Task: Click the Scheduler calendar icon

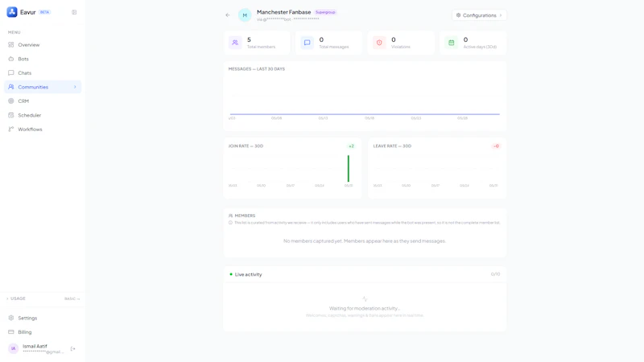Action: [11, 115]
